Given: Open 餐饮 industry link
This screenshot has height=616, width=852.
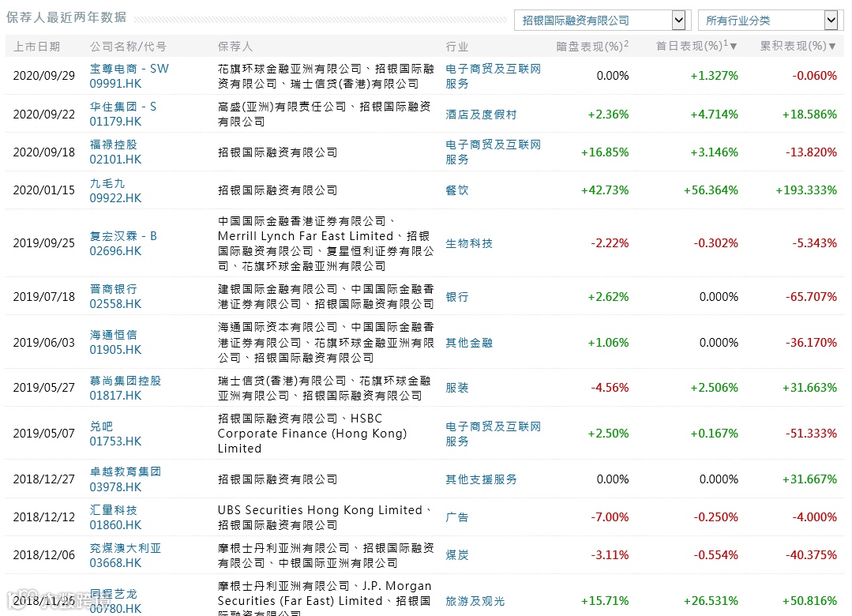Looking at the screenshot, I should point(457,190).
